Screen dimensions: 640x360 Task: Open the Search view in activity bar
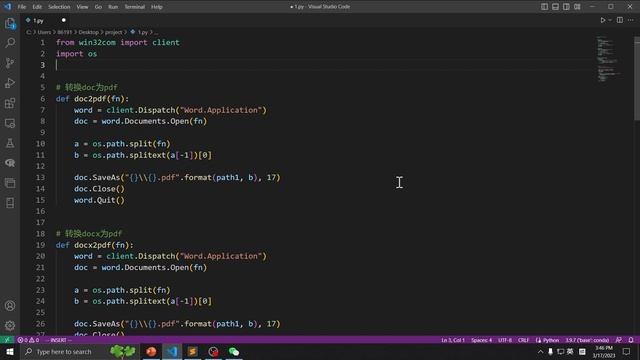point(10,43)
